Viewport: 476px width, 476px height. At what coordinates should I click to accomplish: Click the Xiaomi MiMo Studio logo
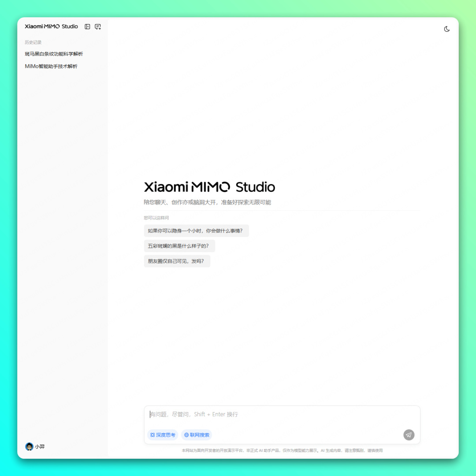pyautogui.click(x=52, y=26)
